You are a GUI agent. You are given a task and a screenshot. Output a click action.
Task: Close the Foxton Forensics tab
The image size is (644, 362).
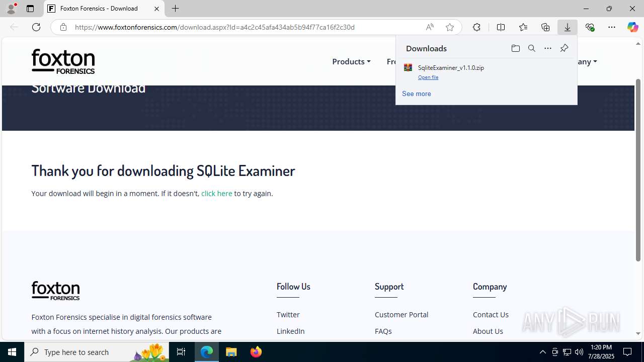coord(156,9)
